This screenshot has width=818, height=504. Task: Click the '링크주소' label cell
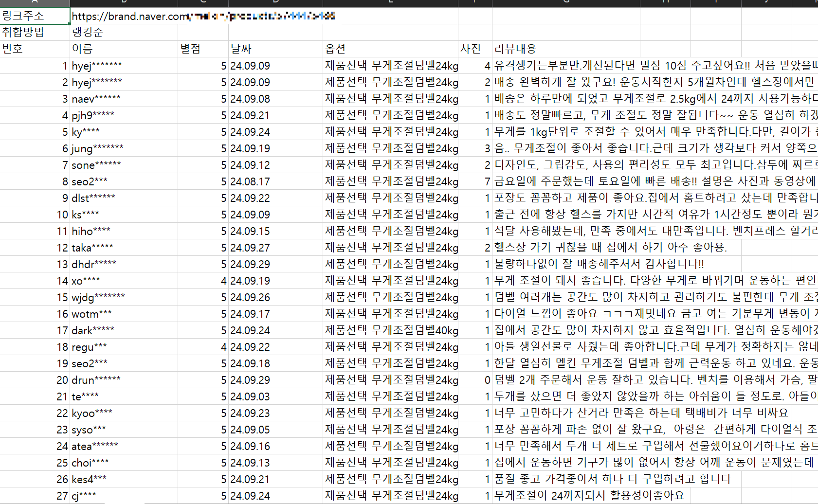click(x=35, y=16)
